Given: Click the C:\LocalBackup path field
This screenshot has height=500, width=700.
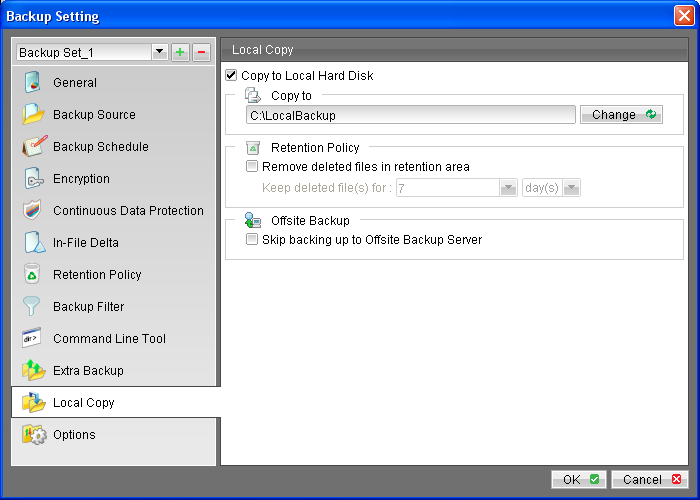Looking at the screenshot, I should pos(410,115).
